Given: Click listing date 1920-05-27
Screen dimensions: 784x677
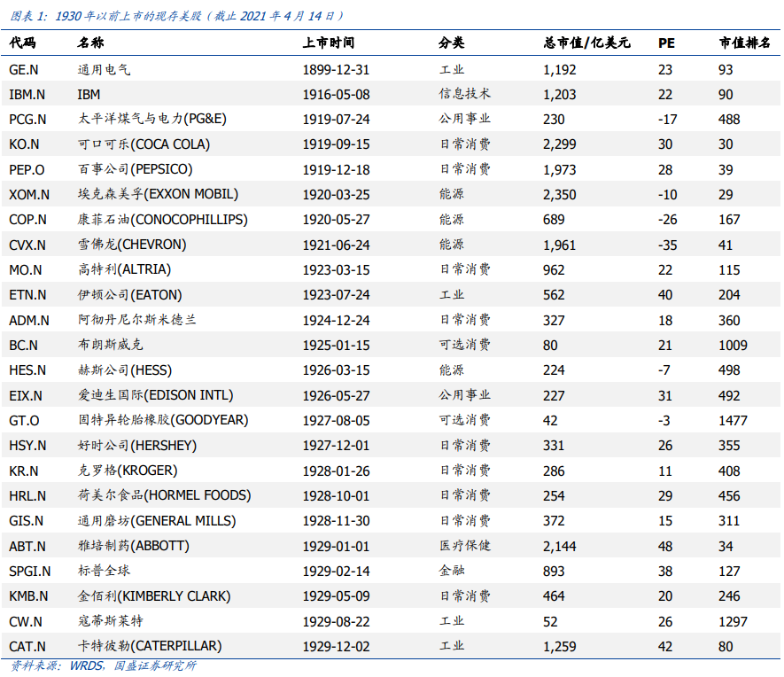Looking at the screenshot, I should (x=336, y=220).
